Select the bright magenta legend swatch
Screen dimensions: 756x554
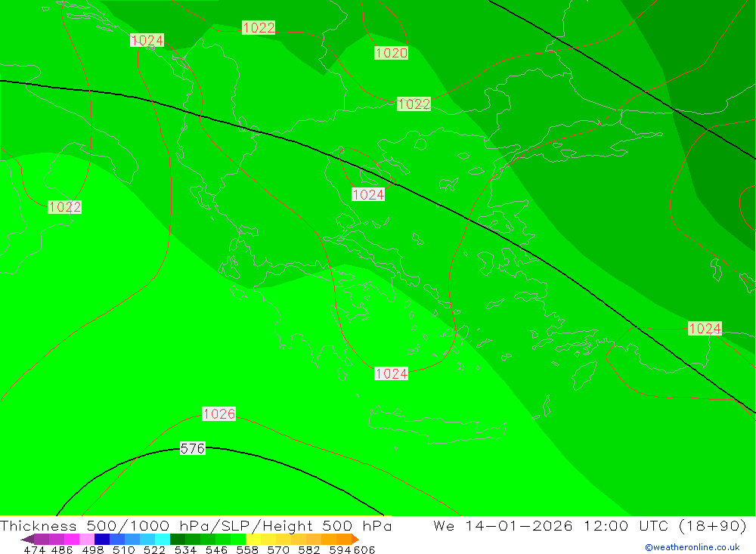71,539
